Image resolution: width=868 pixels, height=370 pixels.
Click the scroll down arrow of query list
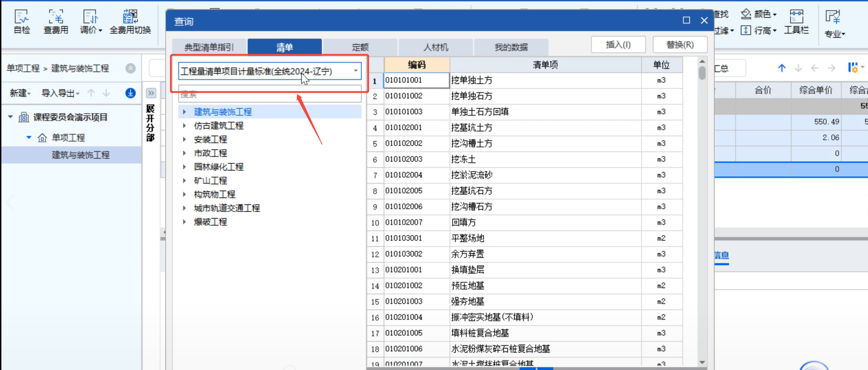point(702,363)
